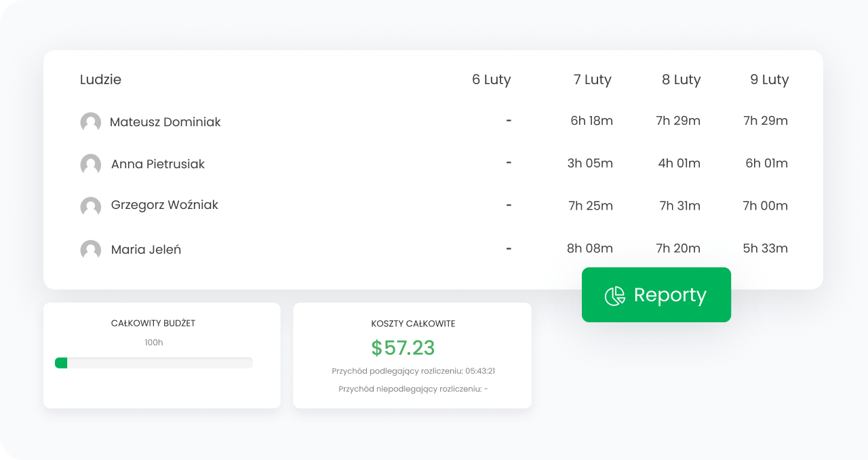The image size is (868, 460).
Task: Click the Całkowity budżet progress bar
Action: (x=154, y=363)
